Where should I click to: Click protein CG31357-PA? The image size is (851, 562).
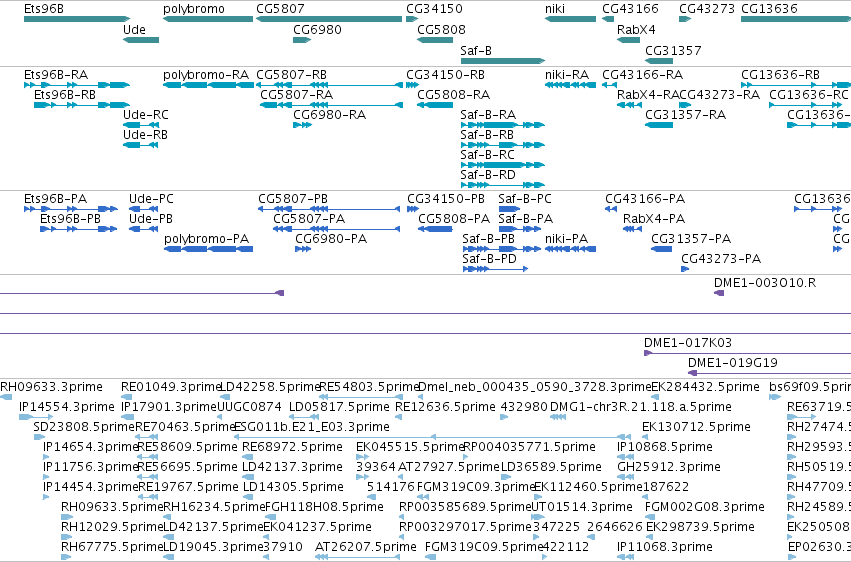662,249
